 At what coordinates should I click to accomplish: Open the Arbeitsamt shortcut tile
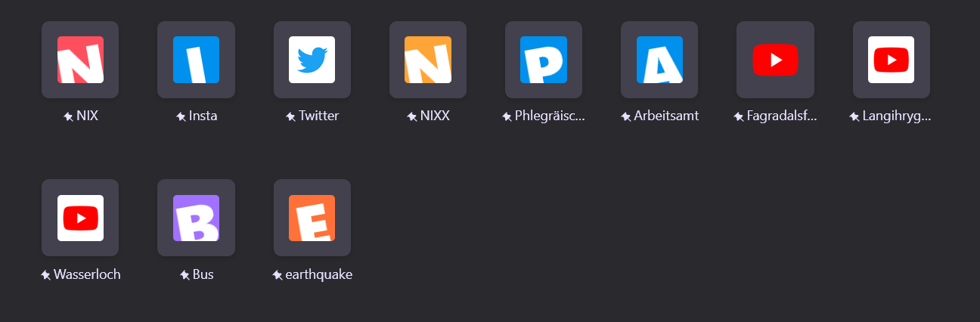(x=659, y=60)
